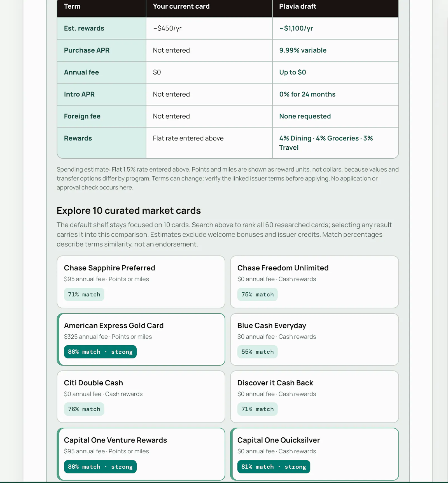
Task: Choose the Blue Cash Everyday card
Action: [314, 339]
